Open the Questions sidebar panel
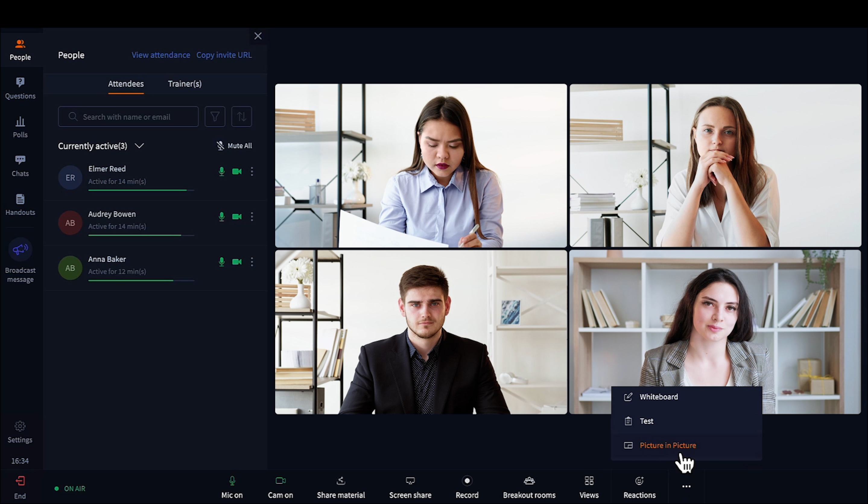The width and height of the screenshot is (868, 504). tap(20, 88)
